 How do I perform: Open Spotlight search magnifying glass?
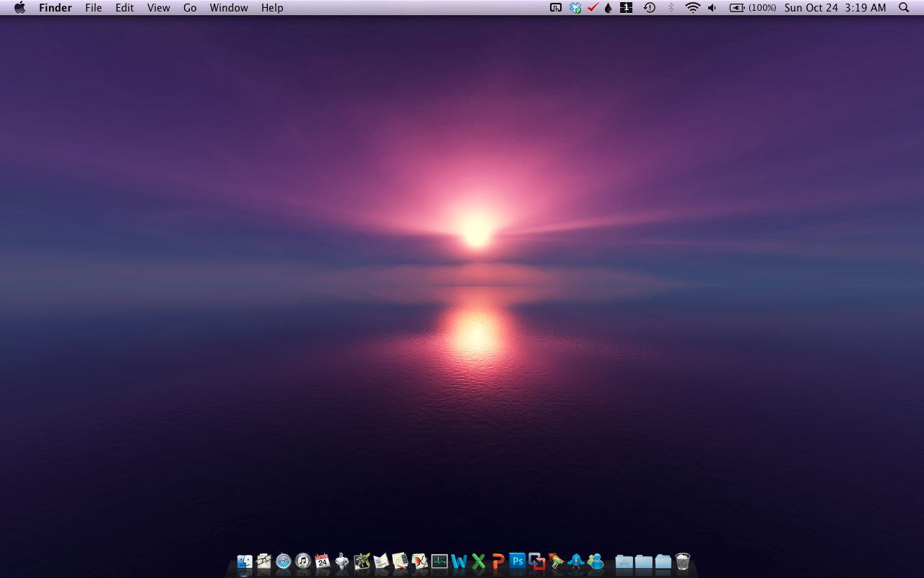pos(904,8)
